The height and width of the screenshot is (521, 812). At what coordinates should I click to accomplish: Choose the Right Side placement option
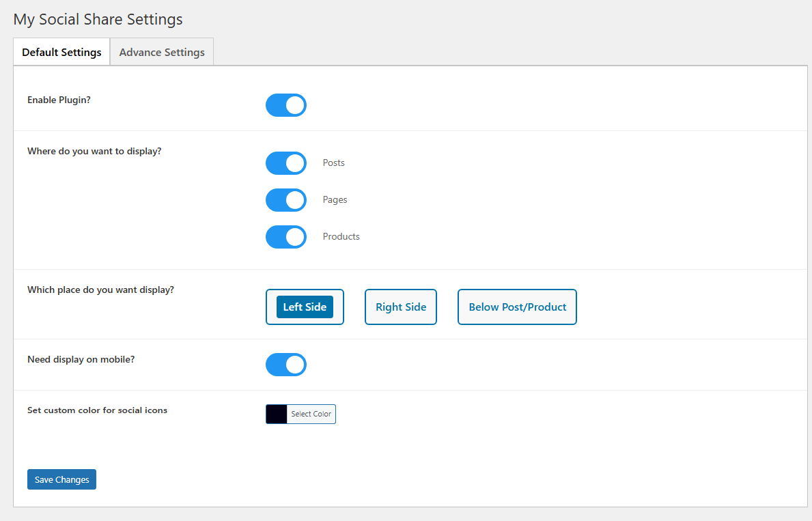coord(401,307)
